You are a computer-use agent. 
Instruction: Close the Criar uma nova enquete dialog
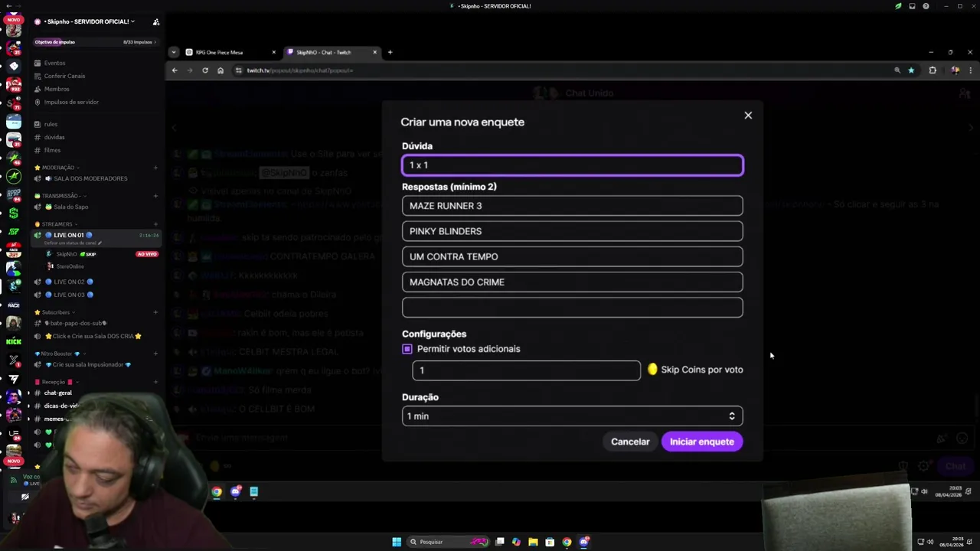click(748, 116)
